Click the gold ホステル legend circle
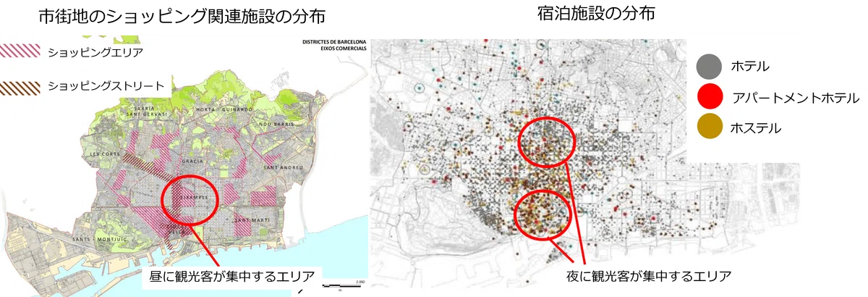 (709, 127)
